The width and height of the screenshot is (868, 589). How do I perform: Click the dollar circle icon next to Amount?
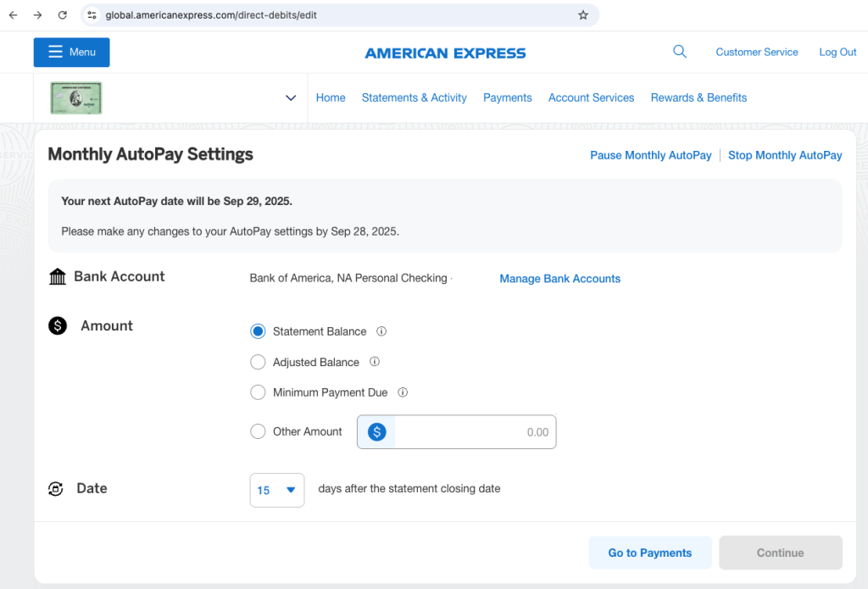57,325
